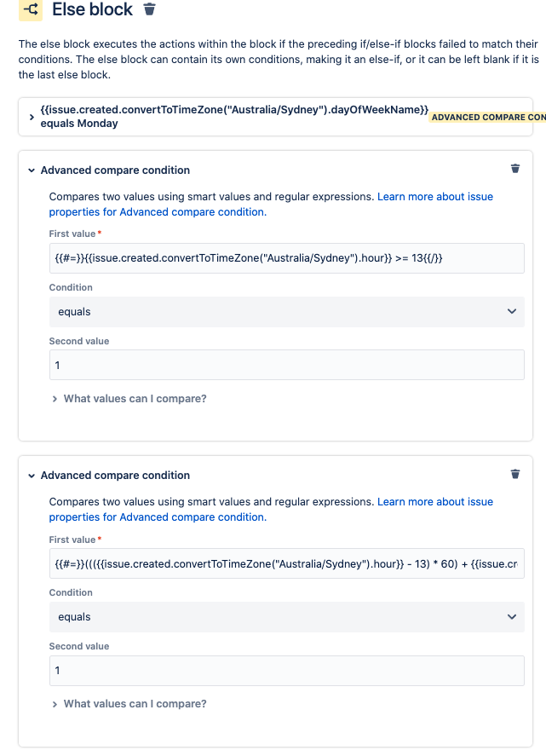Click the ADVANCED COMPARE CONDITION yellow label
This screenshot has height=756, width=546.
488,117
